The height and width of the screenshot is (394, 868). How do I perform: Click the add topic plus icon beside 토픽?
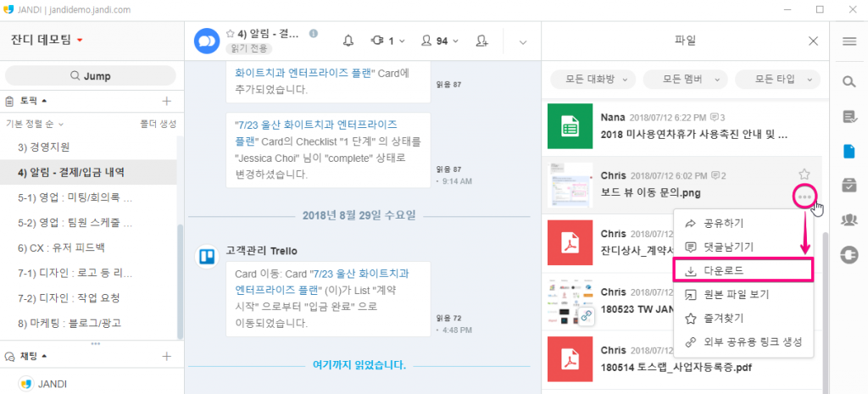point(166,100)
